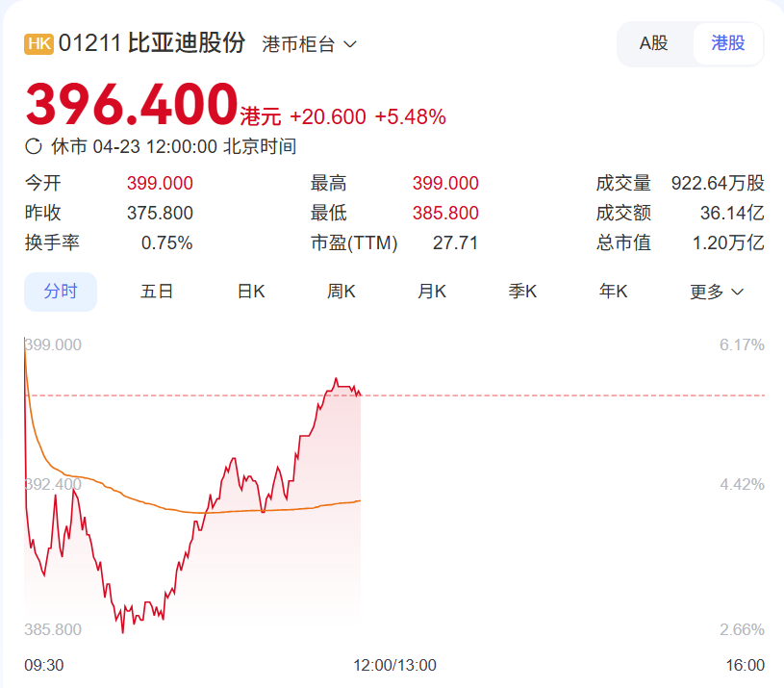This screenshot has height=688, width=784.
Task: Open the 日K daily candlestick tab
Action: point(251,292)
